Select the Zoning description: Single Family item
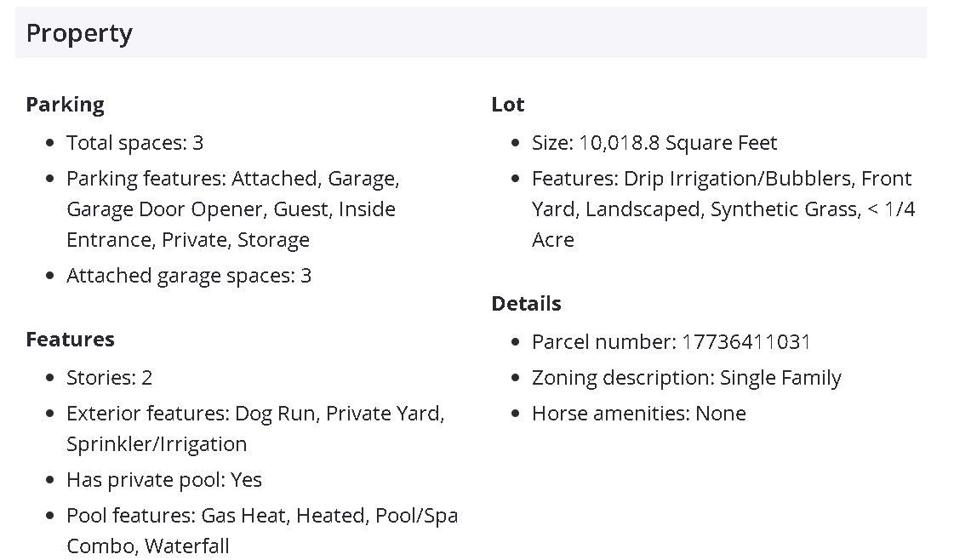The height and width of the screenshot is (560, 971). (x=686, y=378)
